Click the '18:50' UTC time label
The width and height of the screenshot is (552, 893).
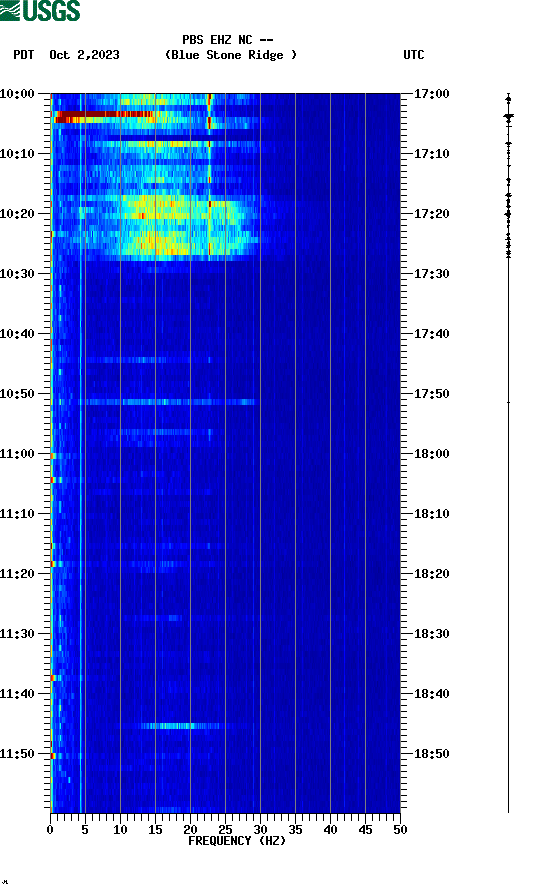coord(431,753)
